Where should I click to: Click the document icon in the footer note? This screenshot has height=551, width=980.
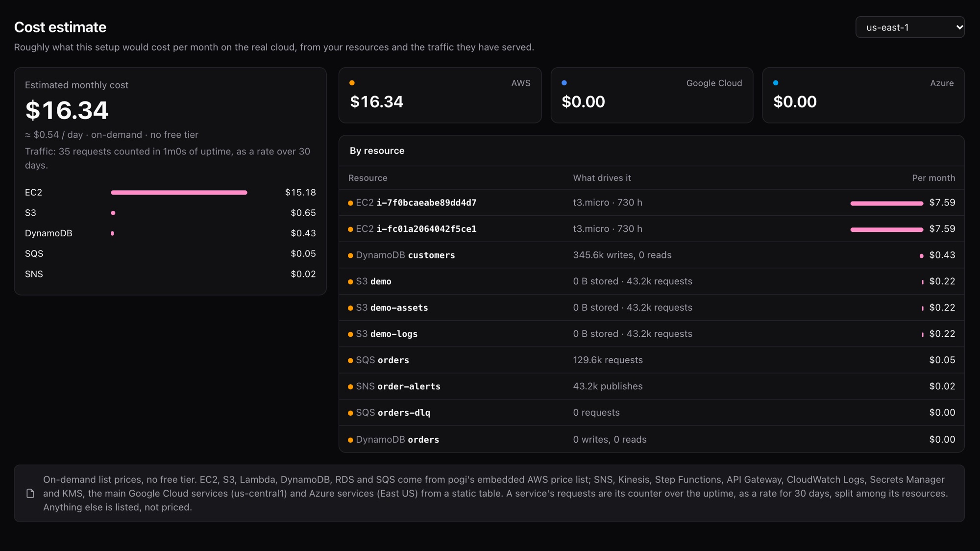coord(30,493)
